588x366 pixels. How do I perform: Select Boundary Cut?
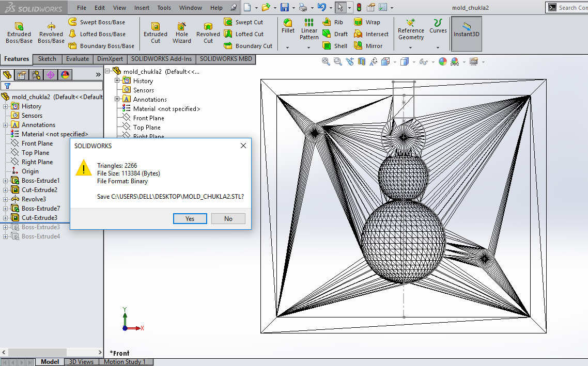pos(248,46)
